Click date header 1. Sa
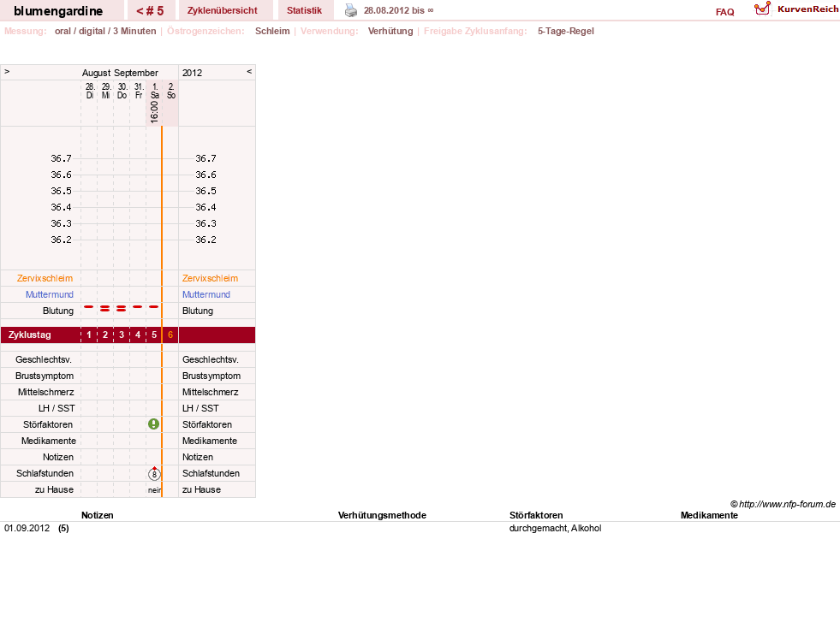This screenshot has height=634, width=840. (155, 91)
